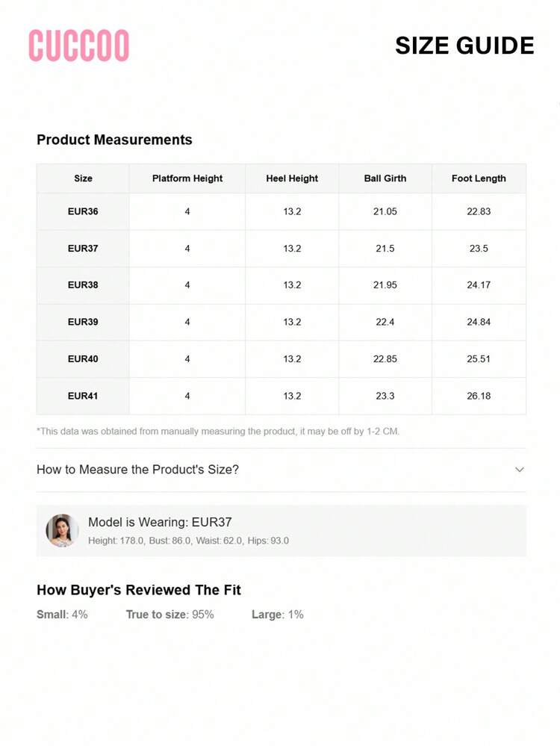Viewport: 560px width, 746px height.
Task: Click the EUR38 size label
Action: click(x=83, y=285)
